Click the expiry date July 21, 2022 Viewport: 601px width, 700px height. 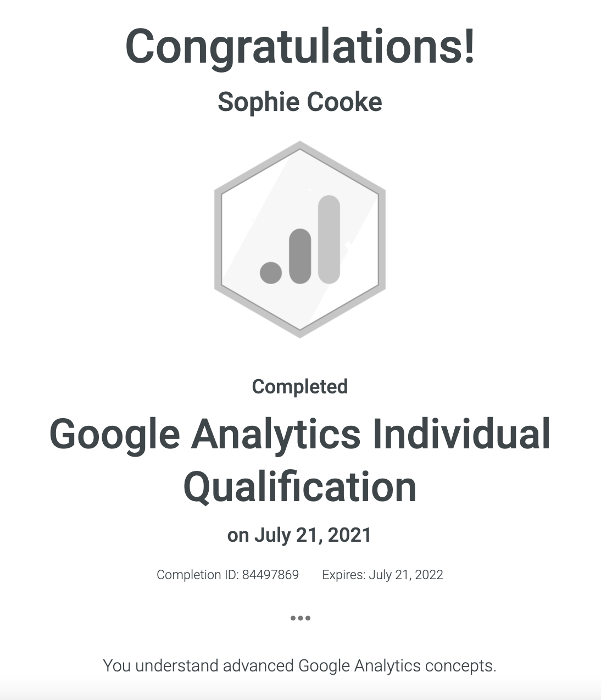point(406,575)
